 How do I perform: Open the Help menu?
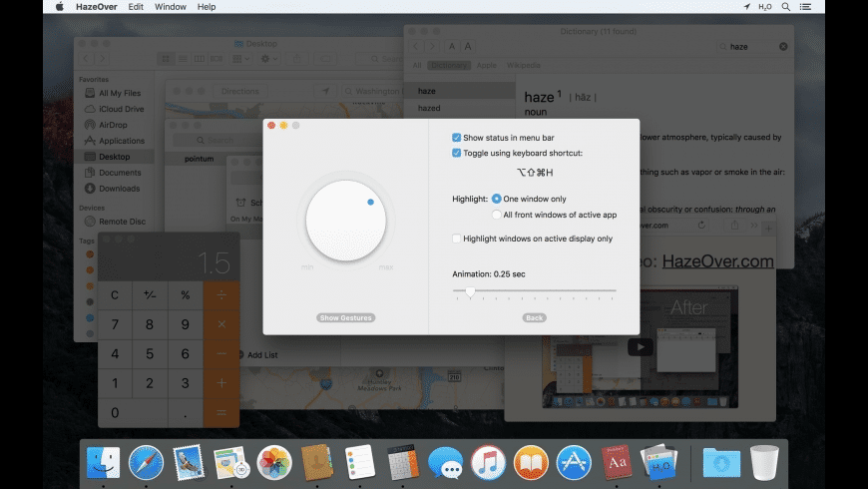click(207, 7)
